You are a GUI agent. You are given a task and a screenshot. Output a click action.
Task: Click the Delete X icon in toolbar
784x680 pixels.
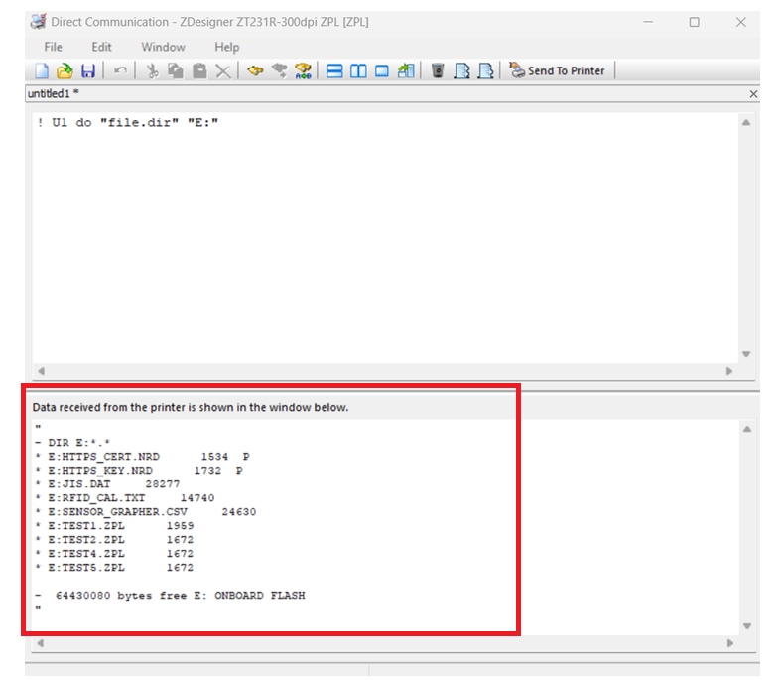click(x=223, y=70)
